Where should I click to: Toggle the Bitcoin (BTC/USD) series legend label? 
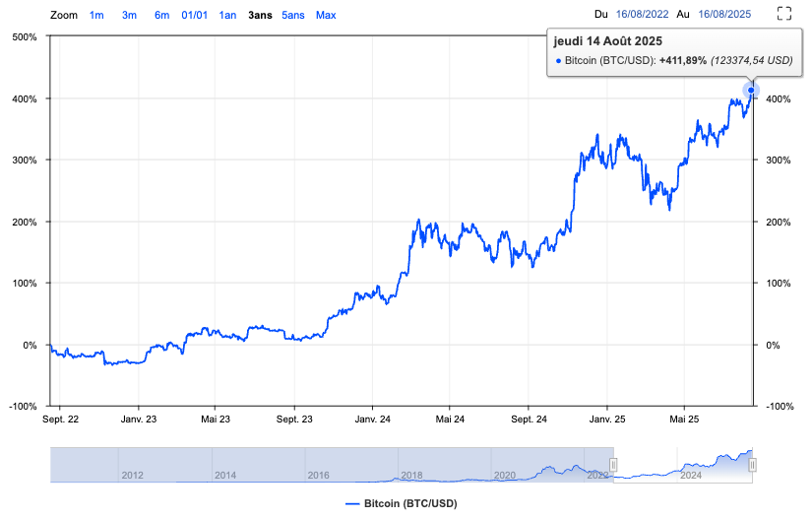(410, 503)
